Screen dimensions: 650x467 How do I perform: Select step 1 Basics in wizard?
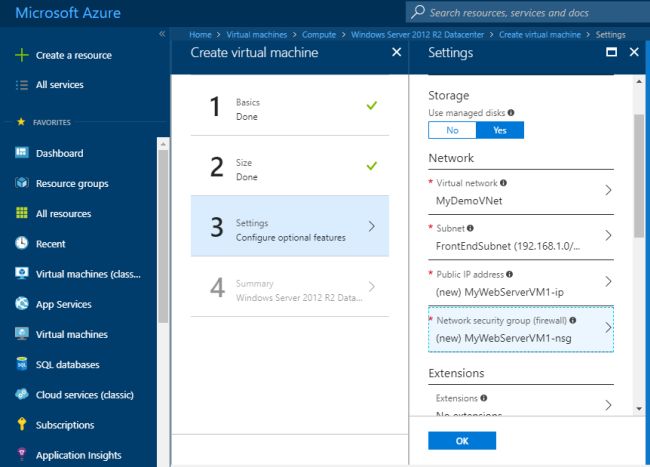(290, 108)
